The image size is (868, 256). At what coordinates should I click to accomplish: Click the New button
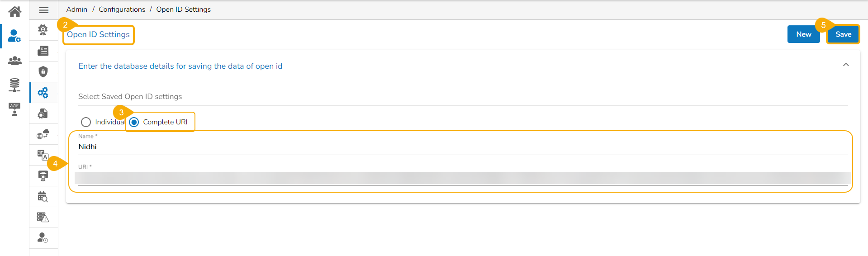pyautogui.click(x=803, y=34)
